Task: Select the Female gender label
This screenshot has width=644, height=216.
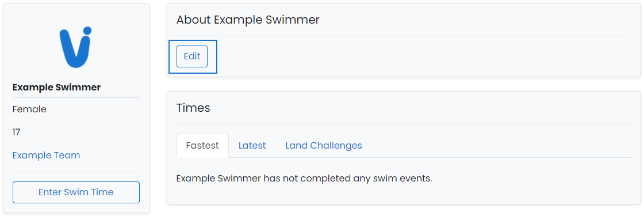Action: click(x=29, y=109)
